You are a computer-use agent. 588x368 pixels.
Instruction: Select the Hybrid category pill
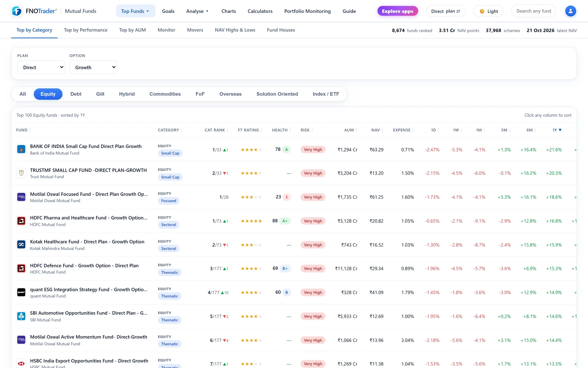point(127,94)
